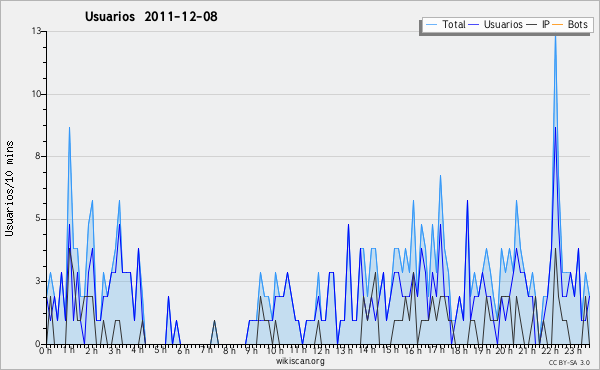Click the '13 h' x-axis label

pos(344,350)
